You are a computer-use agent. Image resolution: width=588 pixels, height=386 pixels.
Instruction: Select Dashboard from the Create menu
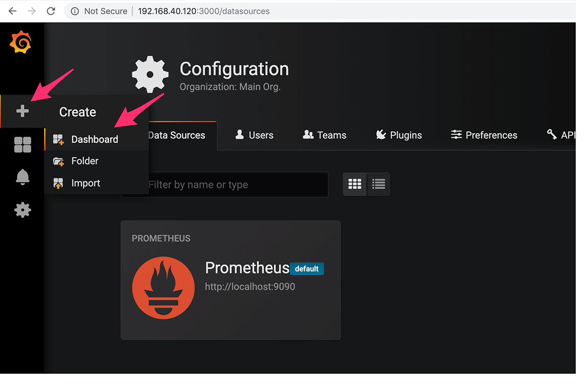97,139
